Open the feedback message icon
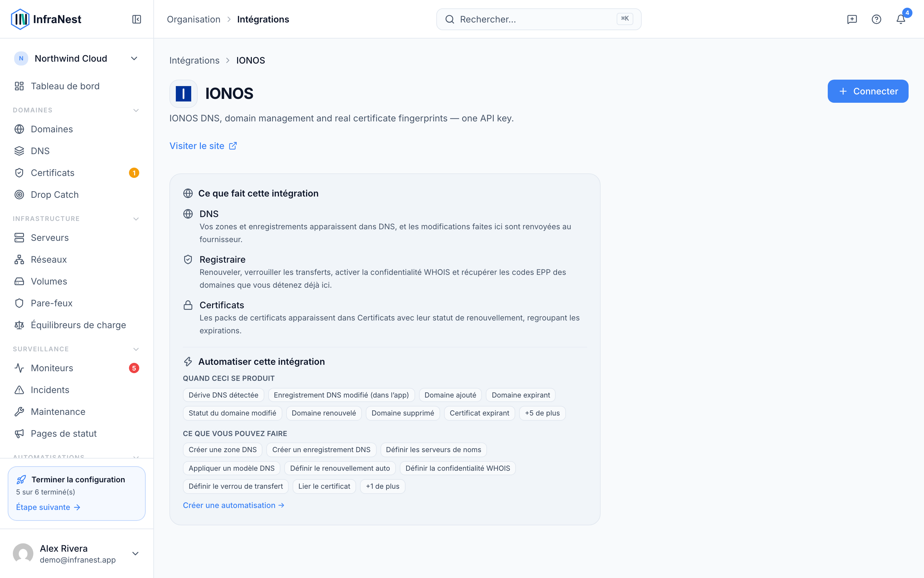924x578 pixels. click(852, 19)
